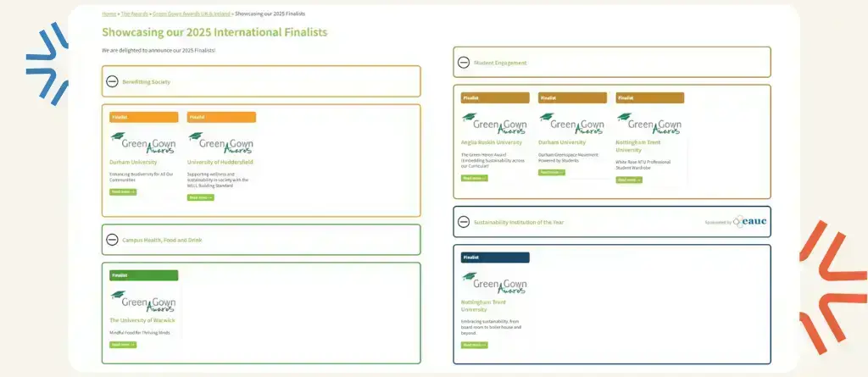Click 'The Green Heron Award' description text
868x377 pixels.
click(492, 161)
